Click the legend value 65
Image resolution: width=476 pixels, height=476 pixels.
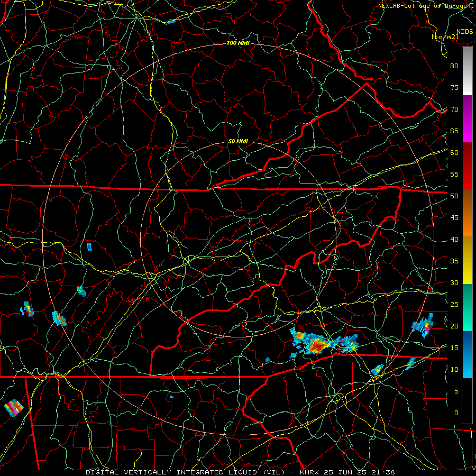(x=454, y=131)
